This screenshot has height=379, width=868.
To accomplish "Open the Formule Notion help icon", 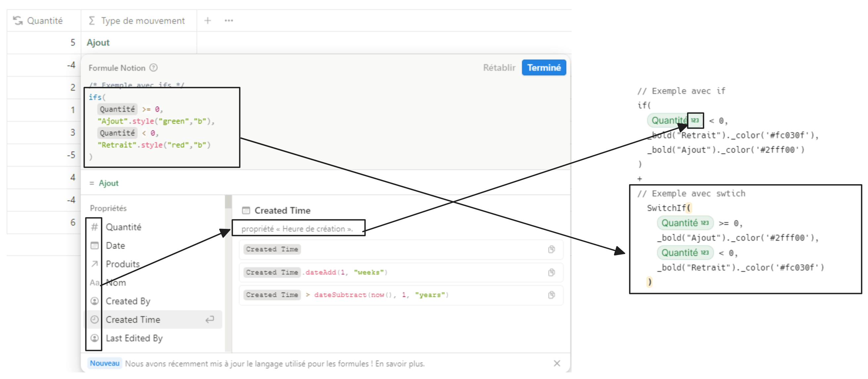I will tap(153, 68).
